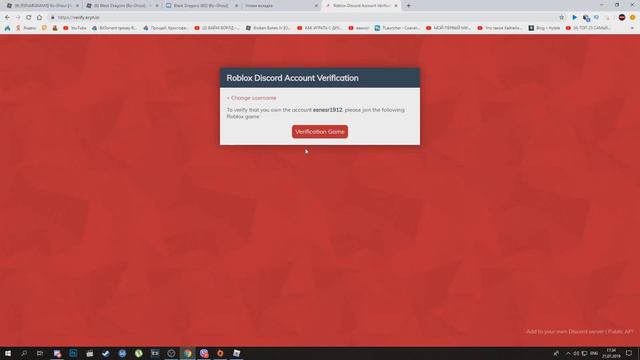The width and height of the screenshot is (640, 360).
Task: Open Steam from the taskbar
Action: click(106, 353)
